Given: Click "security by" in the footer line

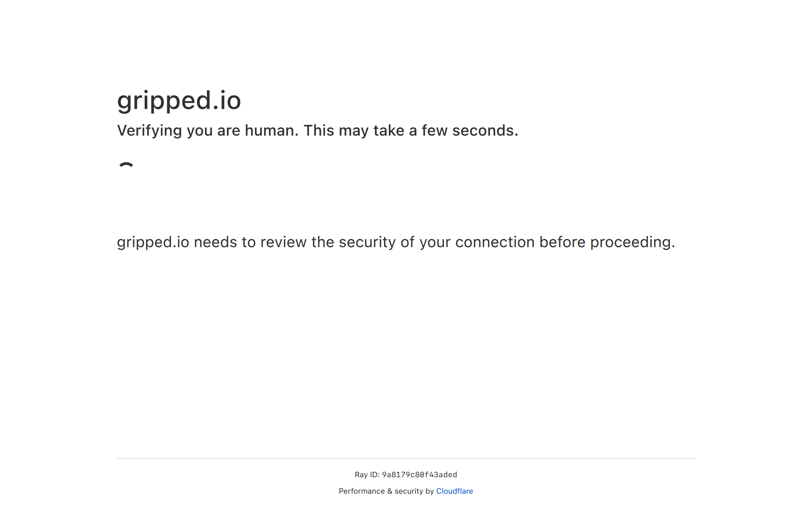Looking at the screenshot, I should point(414,491).
